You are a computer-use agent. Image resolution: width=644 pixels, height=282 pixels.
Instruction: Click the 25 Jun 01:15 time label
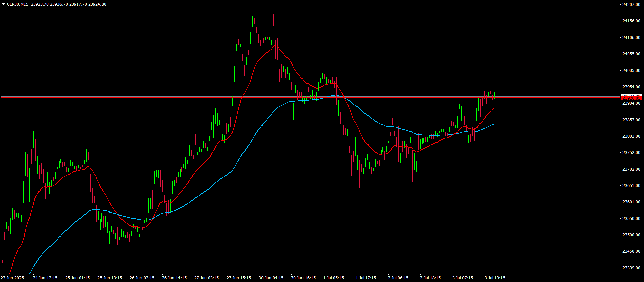coord(77,278)
